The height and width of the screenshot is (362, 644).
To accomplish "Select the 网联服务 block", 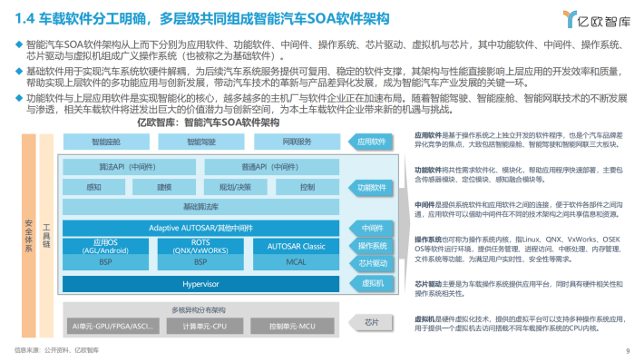I will coord(297,142).
